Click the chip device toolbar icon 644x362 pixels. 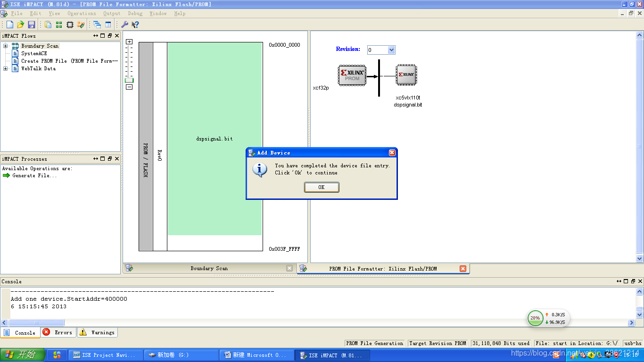point(70,25)
